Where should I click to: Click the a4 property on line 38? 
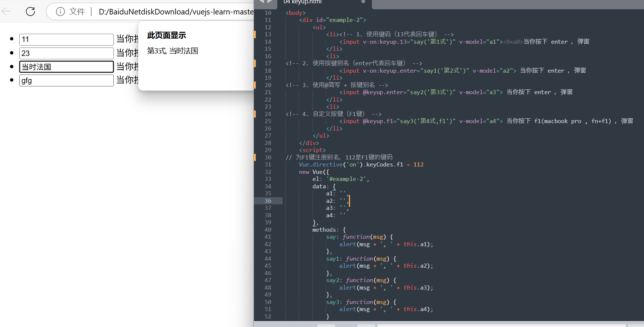point(330,215)
